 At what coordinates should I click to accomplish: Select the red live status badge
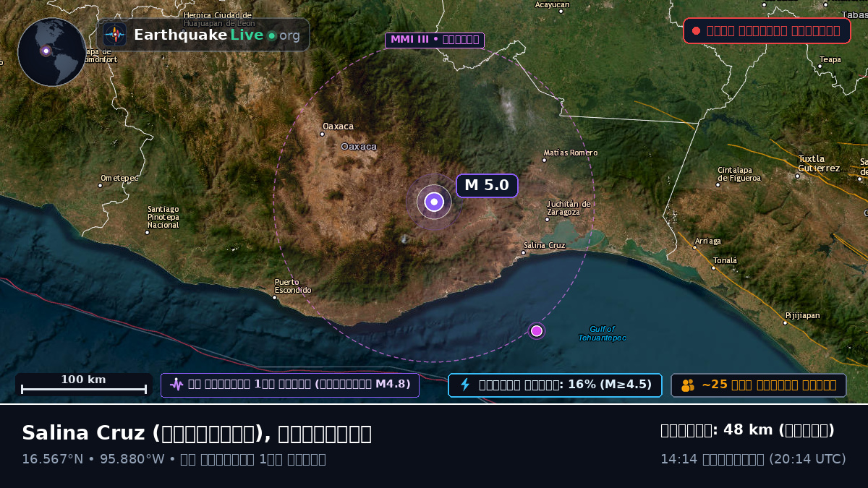coord(767,30)
